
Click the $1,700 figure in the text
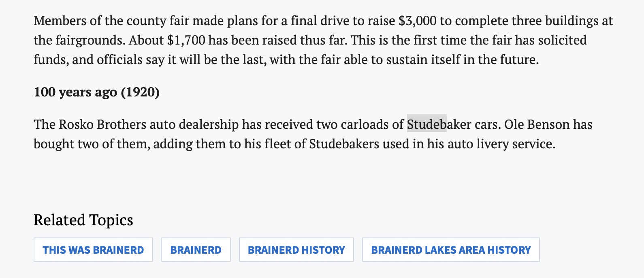186,40
